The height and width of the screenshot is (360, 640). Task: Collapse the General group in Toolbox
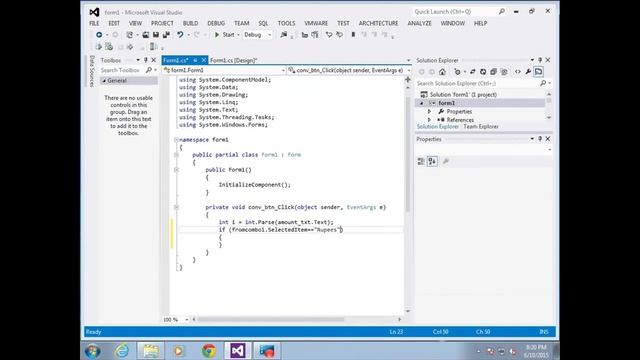click(104, 81)
